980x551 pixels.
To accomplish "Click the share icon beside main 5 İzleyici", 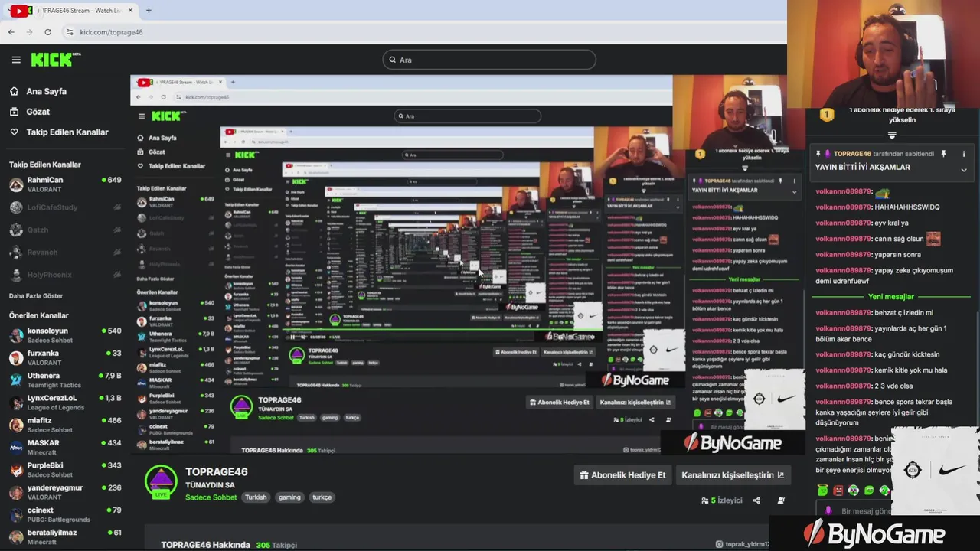I will point(756,500).
